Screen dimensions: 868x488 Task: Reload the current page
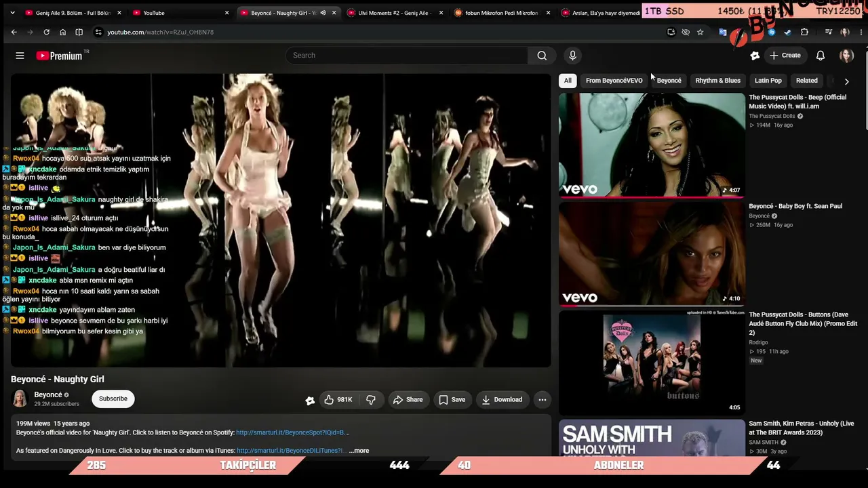pos(46,32)
